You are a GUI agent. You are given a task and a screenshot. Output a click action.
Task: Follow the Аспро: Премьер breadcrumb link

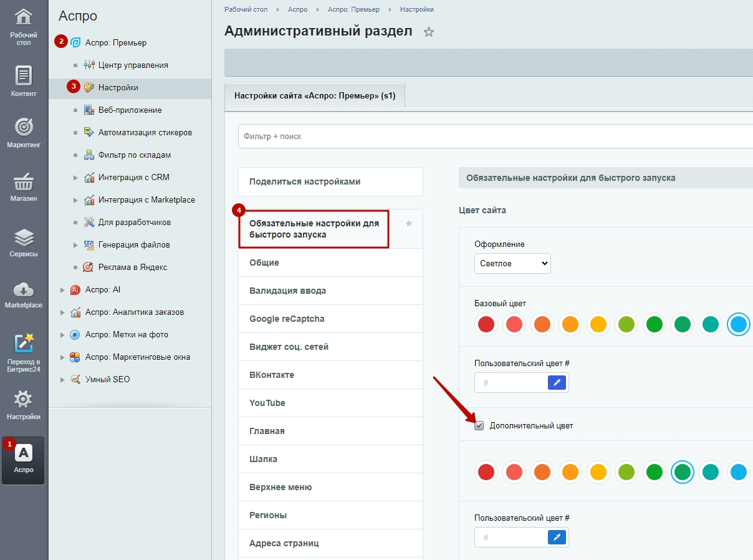354,9
